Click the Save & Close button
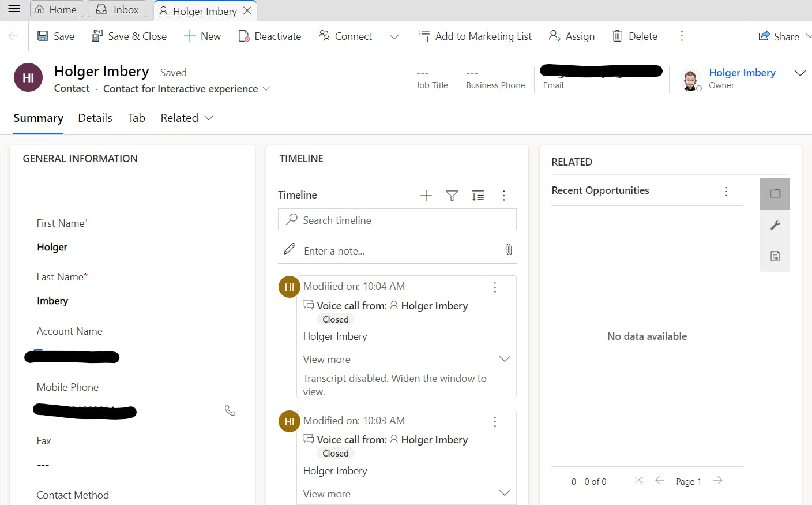 pos(129,36)
